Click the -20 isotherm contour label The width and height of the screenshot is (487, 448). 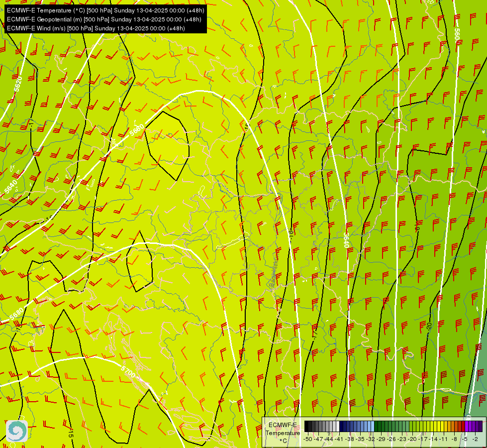pyautogui.click(x=429, y=326)
